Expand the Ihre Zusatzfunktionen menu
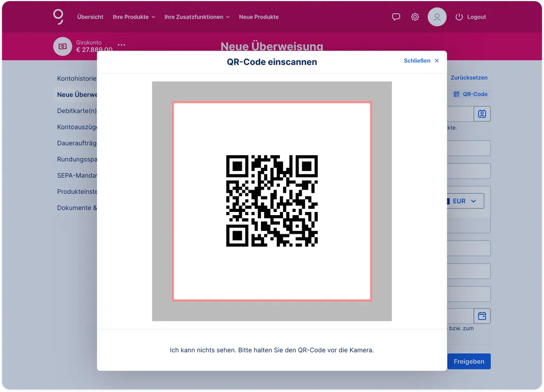 pos(197,17)
